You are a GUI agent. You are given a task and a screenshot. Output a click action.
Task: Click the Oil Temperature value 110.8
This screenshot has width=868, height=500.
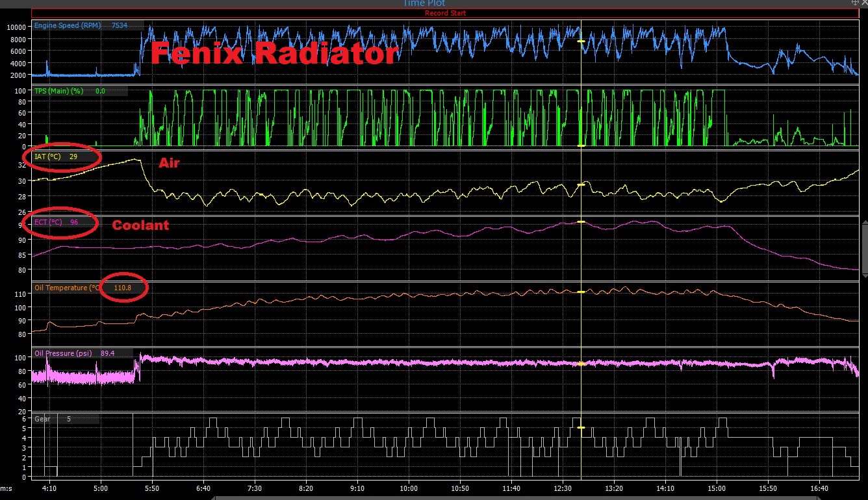coord(123,288)
